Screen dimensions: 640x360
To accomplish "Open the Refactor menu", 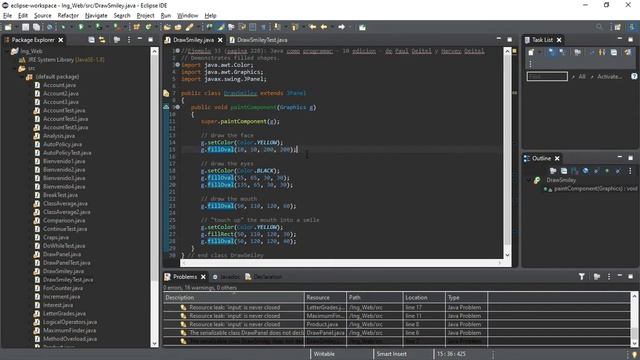I will coord(68,16).
